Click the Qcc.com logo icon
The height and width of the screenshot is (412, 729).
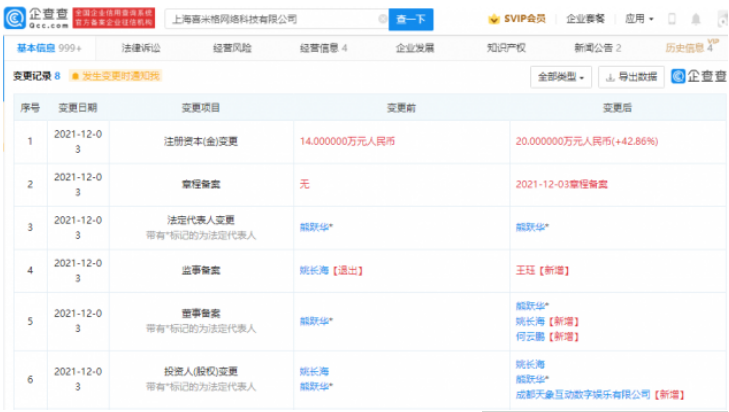(14, 18)
